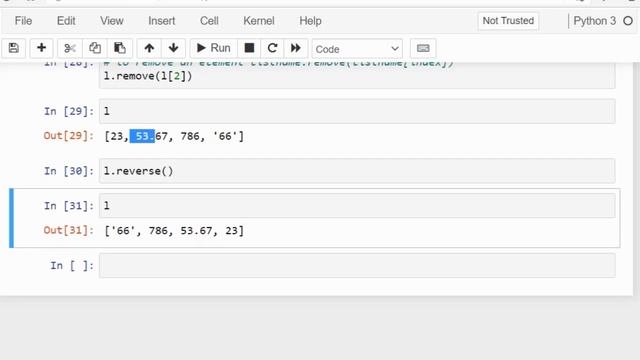Click in the empty In [ ] cell
The height and width of the screenshot is (360, 640).
point(357,265)
